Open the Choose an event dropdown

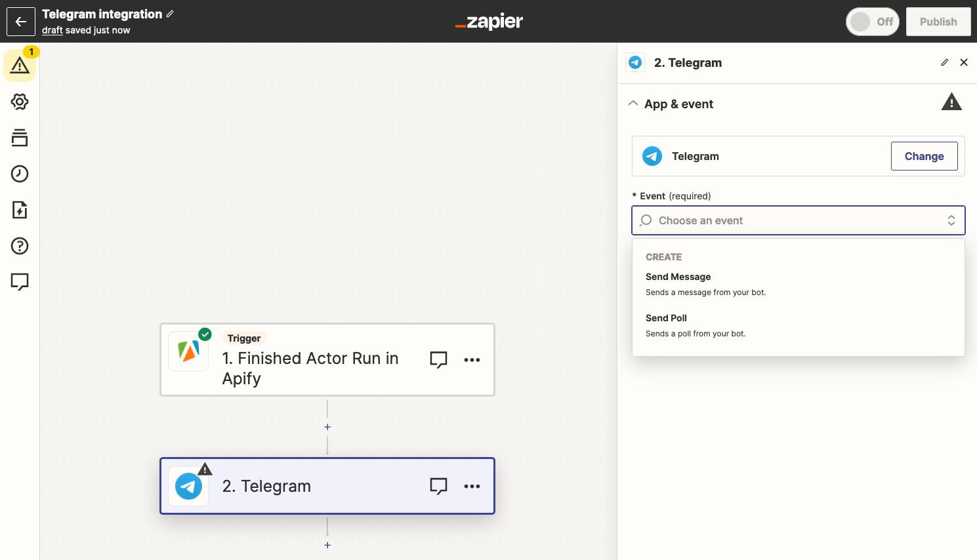click(798, 220)
